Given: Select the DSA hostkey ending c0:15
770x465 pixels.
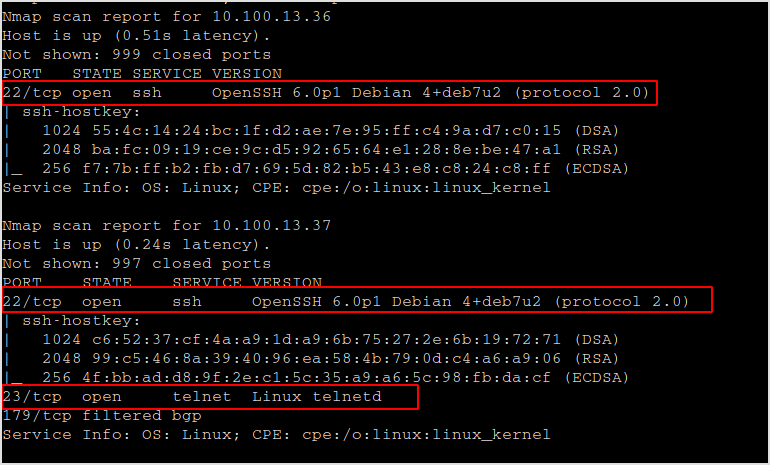Looking at the screenshot, I should (x=330, y=131).
